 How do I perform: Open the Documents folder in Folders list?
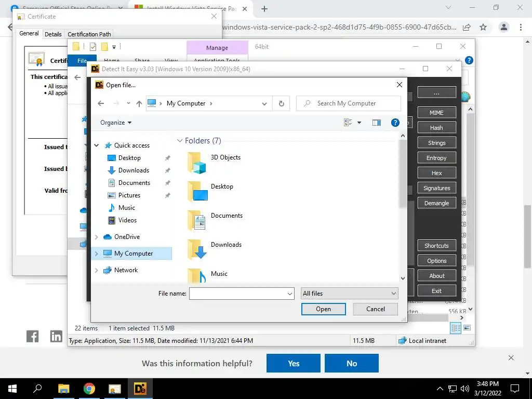click(x=215, y=220)
